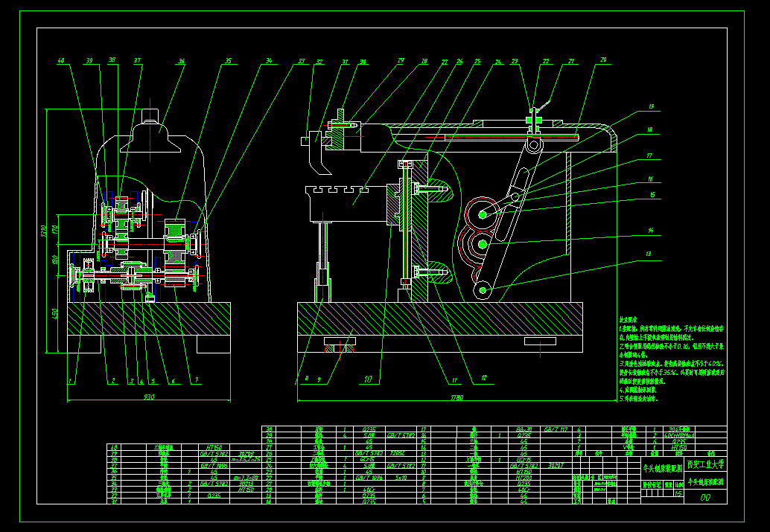The height and width of the screenshot is (532, 770).
Task: Click balloon callout number 26 above right view
Action: coord(459,61)
